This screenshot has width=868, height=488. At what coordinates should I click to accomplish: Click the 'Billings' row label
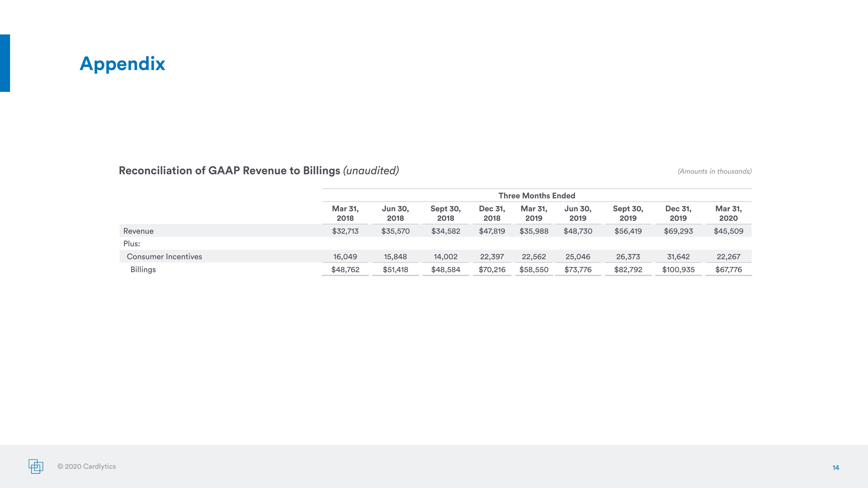143,270
